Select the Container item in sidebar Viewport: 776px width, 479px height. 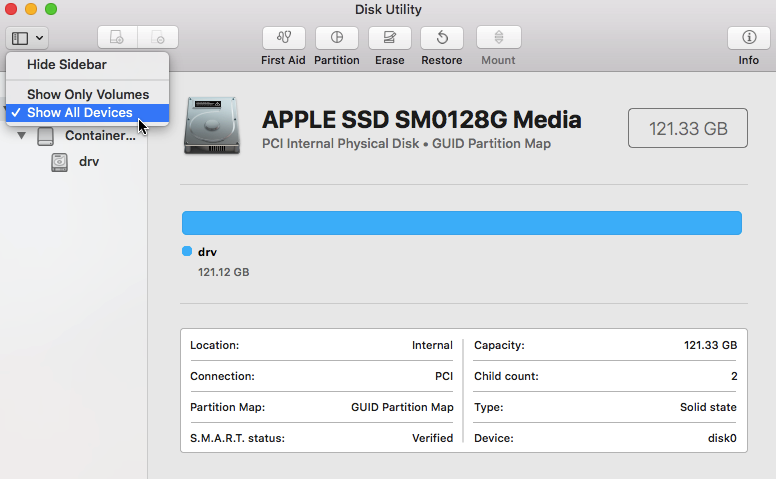pos(100,136)
